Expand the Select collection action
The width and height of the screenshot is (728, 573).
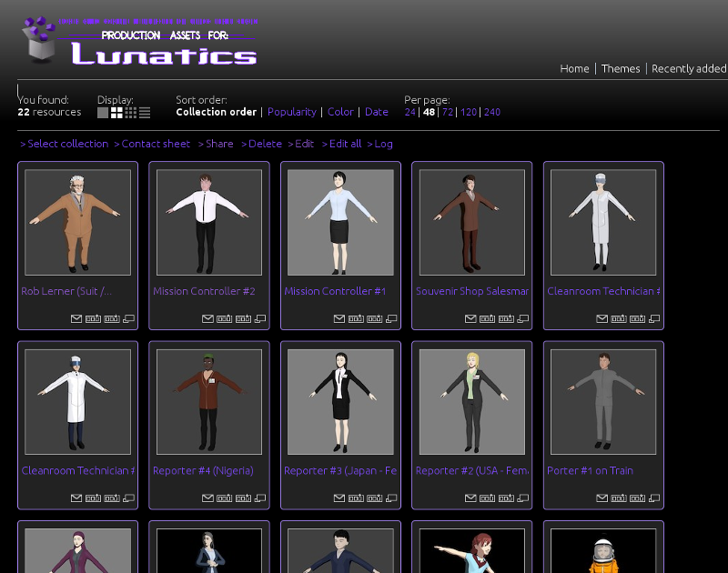point(67,144)
